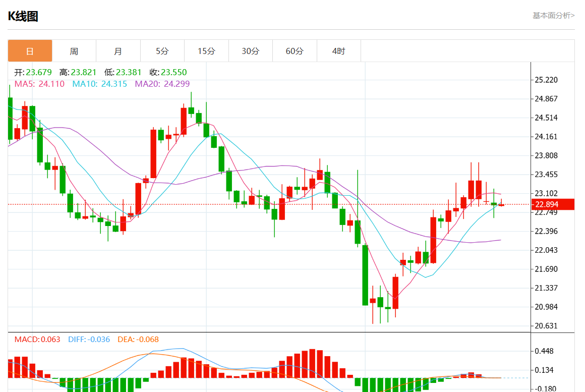Click the 24.867 price axis label
585x392 pixels.
tap(546, 99)
